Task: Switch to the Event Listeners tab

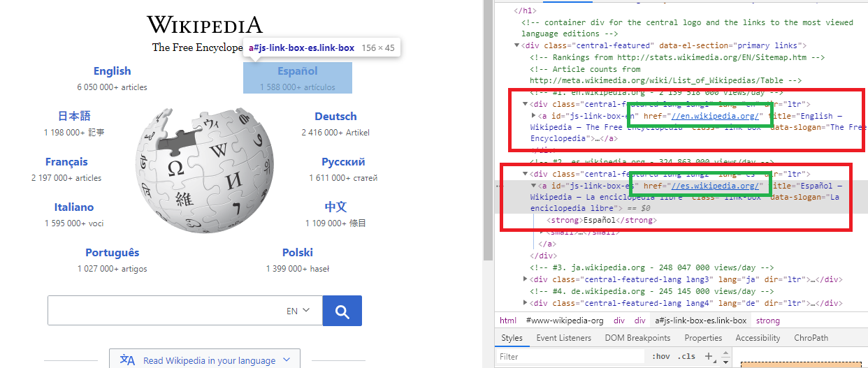Action: tap(563, 338)
